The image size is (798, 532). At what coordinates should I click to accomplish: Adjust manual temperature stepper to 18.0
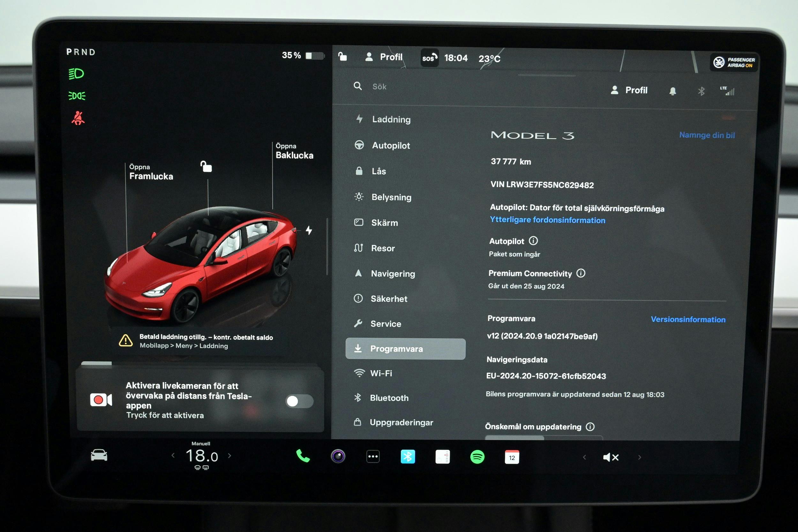point(202,456)
